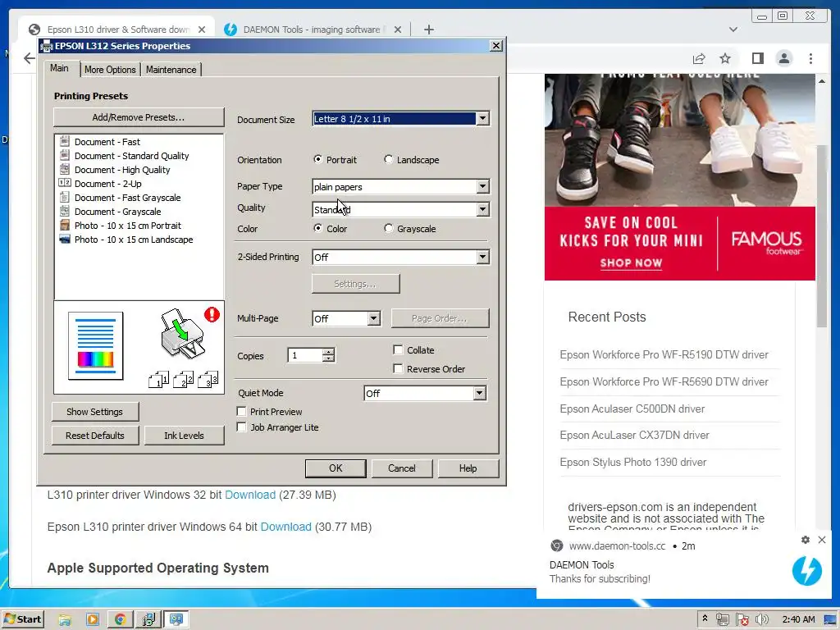The width and height of the screenshot is (840, 630).
Task: Open the Quiet Mode dropdown
Action: tap(479, 393)
